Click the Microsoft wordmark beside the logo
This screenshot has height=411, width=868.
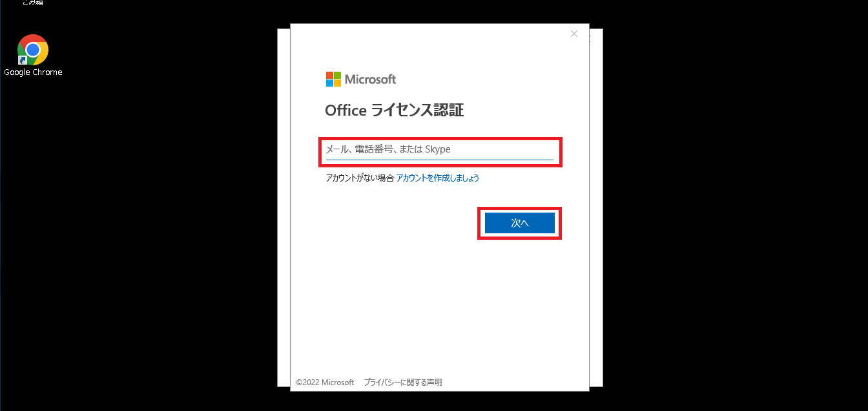tap(370, 79)
